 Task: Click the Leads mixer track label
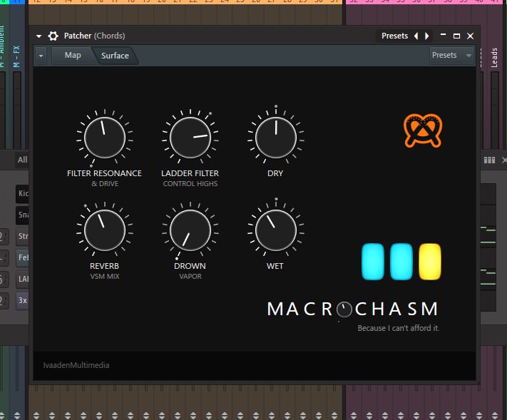pyautogui.click(x=494, y=58)
